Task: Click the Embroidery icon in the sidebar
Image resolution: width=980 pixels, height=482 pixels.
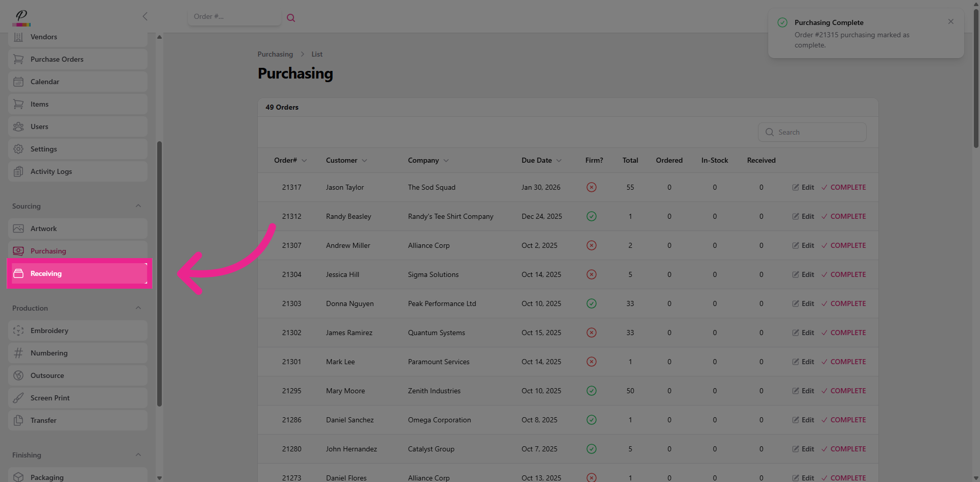Action: 18,331
